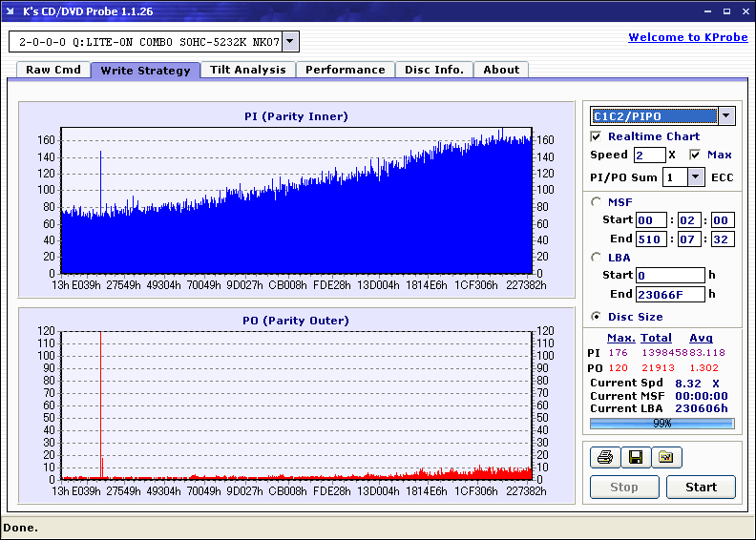Screen dimensions: 756x540
Task: Open the LITE-ON drive selection dropdown
Action: tap(290, 42)
